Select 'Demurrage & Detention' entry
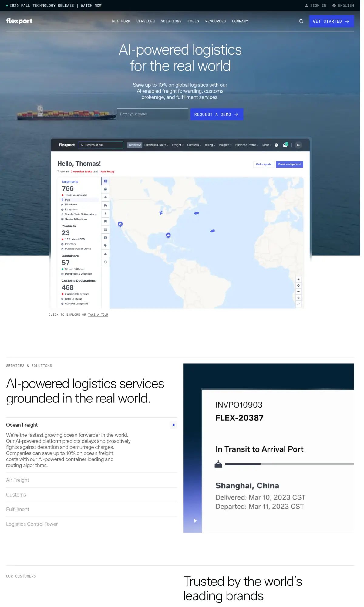 (78, 274)
